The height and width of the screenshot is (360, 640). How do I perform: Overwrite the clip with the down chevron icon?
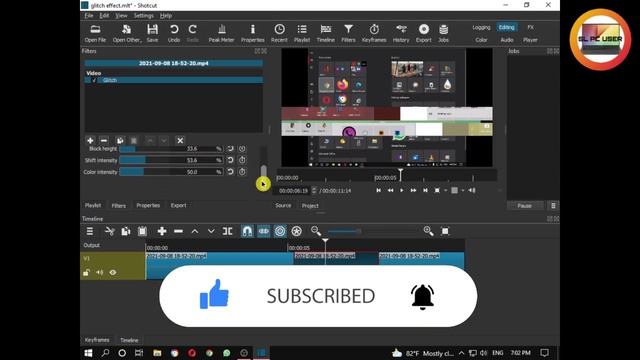tap(211, 231)
